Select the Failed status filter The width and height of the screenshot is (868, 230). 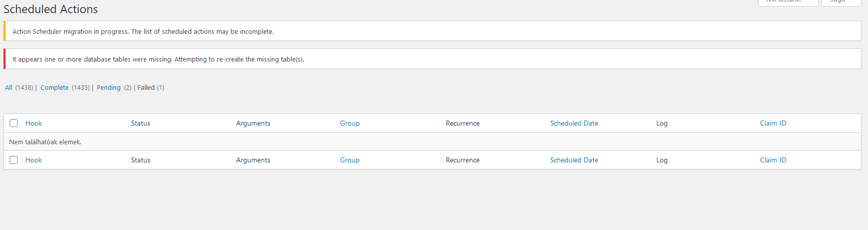[146, 87]
